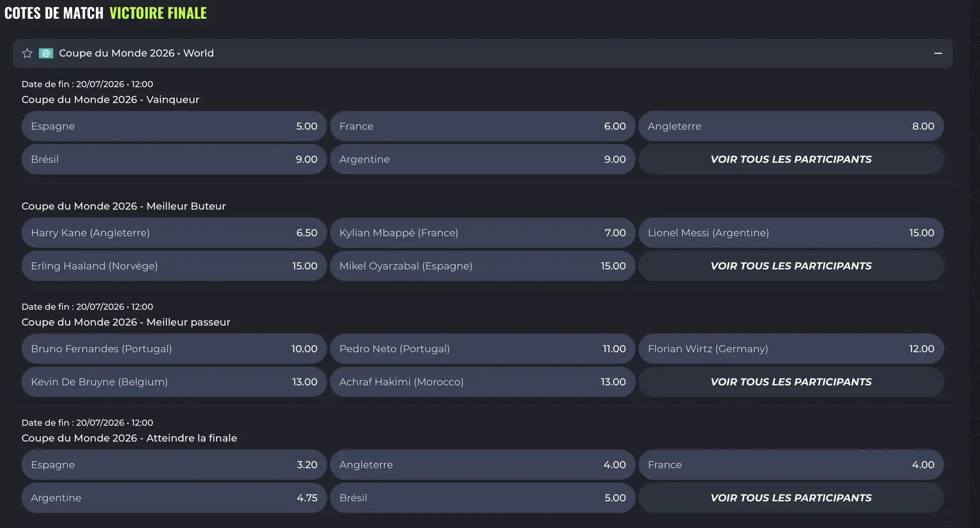View all participants for the Vainqueur market
This screenshot has height=528, width=980.
tap(791, 159)
